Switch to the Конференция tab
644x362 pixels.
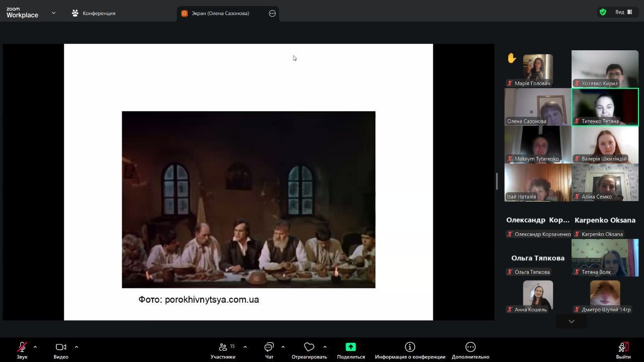(94, 14)
